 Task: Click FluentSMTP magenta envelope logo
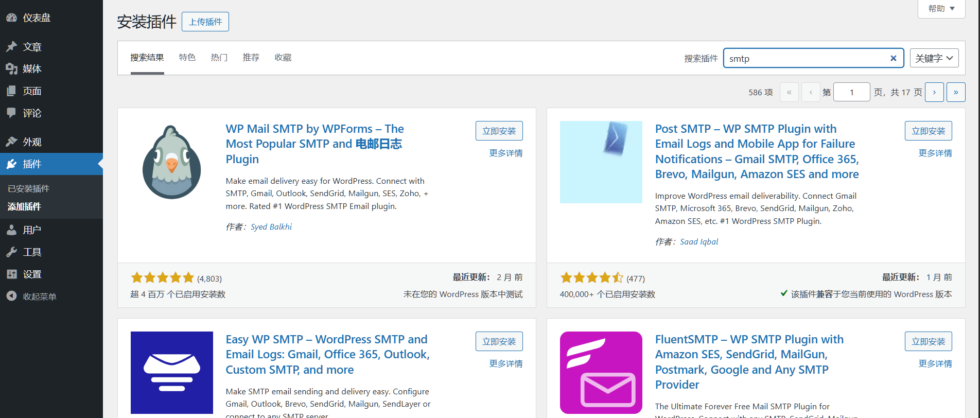click(601, 373)
